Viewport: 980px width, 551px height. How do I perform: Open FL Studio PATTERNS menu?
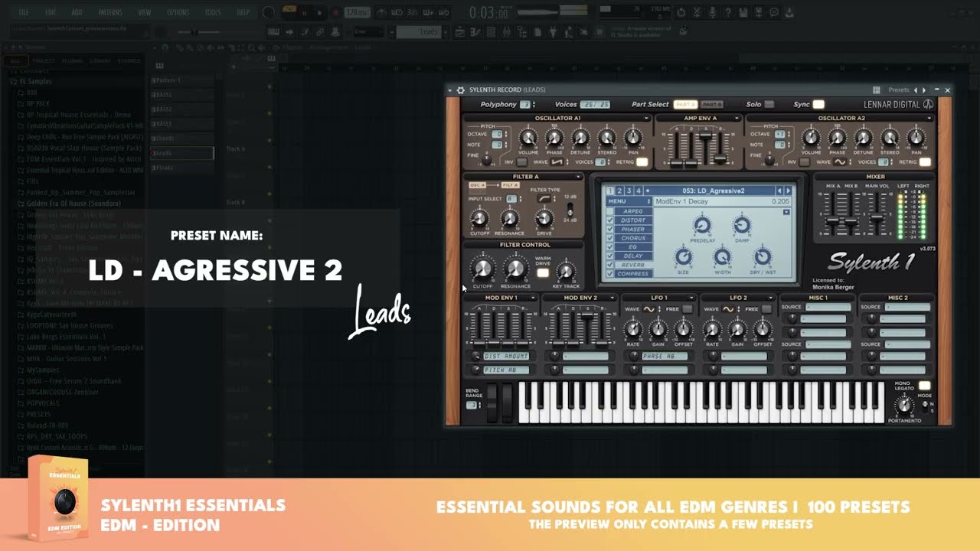[110, 12]
